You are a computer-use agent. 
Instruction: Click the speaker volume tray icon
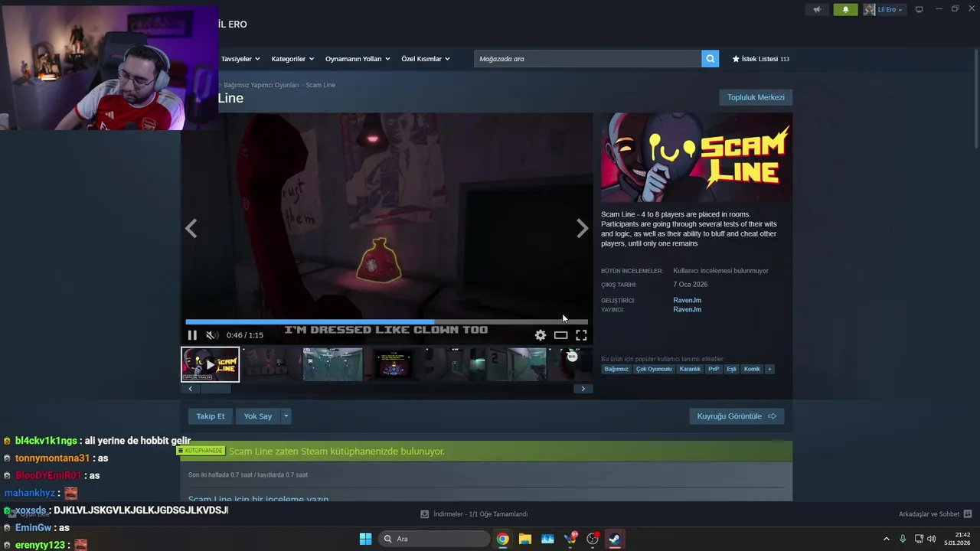tap(931, 539)
